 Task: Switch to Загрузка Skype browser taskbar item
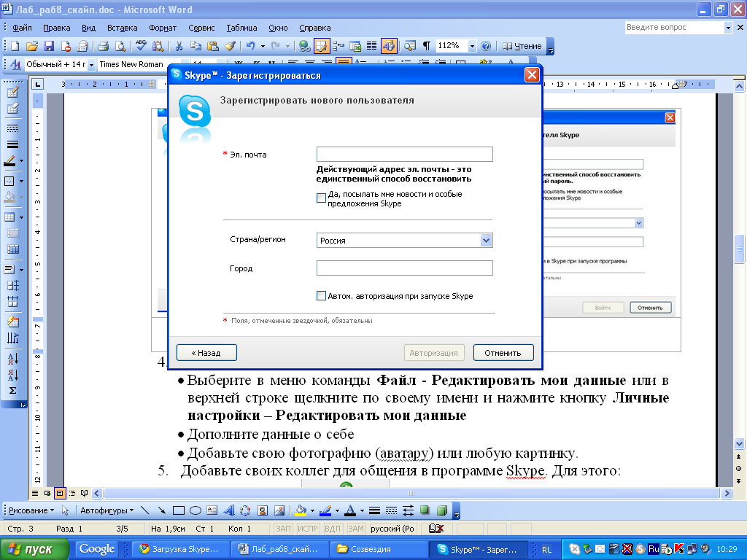181,549
